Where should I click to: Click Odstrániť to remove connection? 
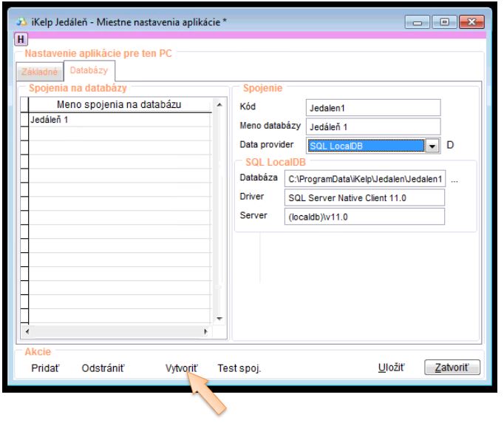click(103, 368)
